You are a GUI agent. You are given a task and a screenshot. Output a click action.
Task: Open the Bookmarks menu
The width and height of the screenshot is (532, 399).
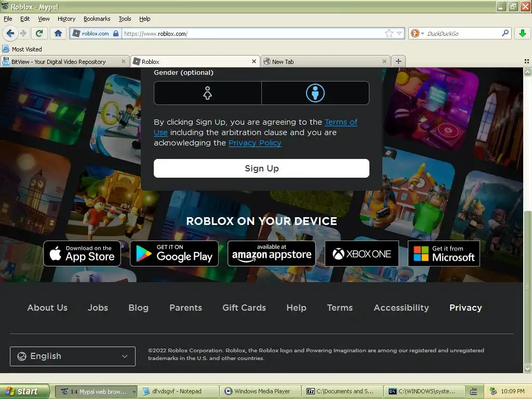(x=97, y=19)
